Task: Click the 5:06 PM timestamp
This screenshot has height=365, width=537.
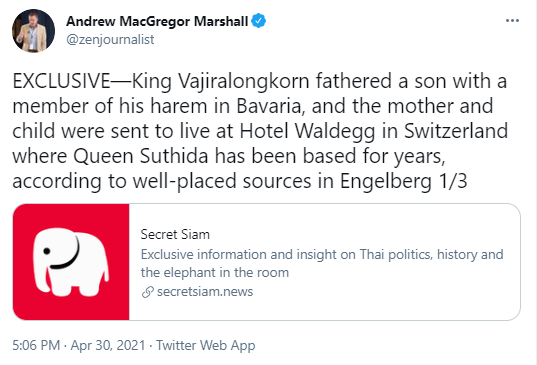Action: [36, 345]
